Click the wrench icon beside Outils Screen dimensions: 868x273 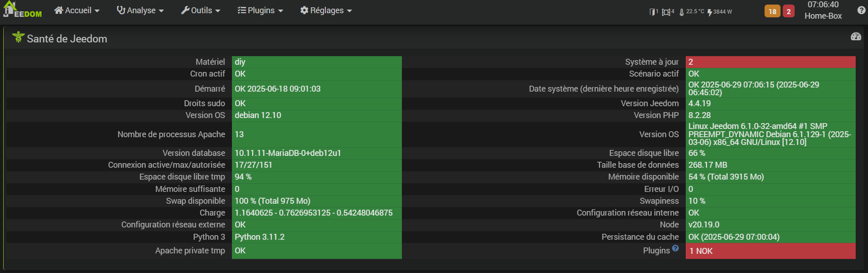tap(185, 10)
